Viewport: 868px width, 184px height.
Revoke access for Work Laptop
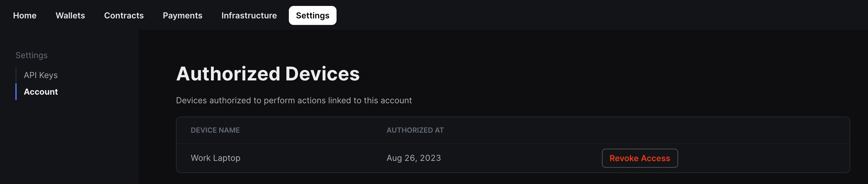tap(639, 158)
